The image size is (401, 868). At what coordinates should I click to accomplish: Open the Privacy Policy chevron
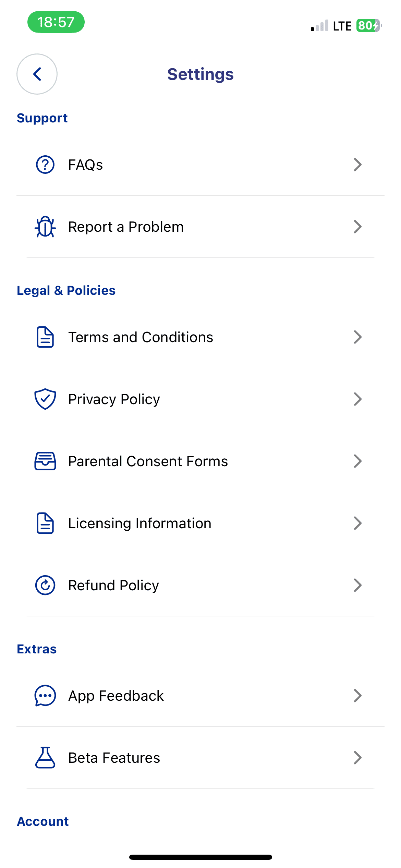(357, 399)
